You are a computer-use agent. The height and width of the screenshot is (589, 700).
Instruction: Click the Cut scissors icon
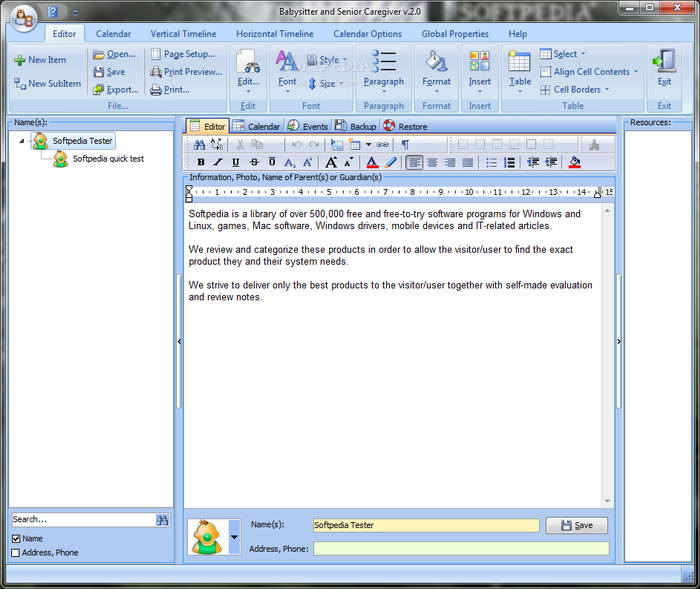(x=240, y=145)
